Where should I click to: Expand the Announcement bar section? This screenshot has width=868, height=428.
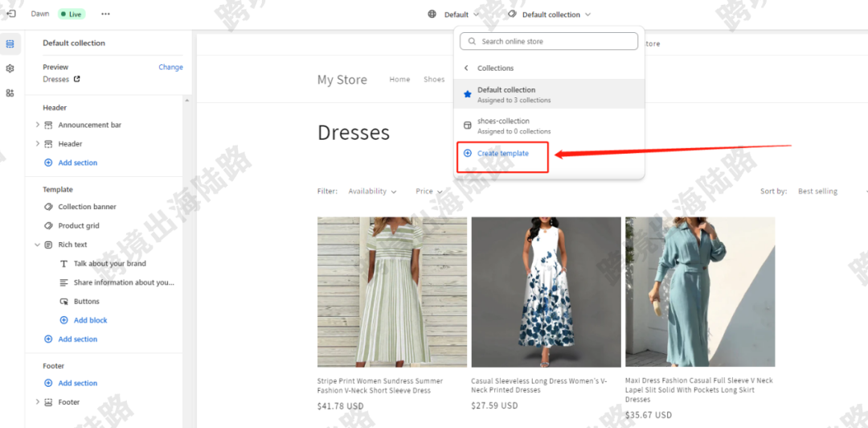pyautogui.click(x=38, y=125)
